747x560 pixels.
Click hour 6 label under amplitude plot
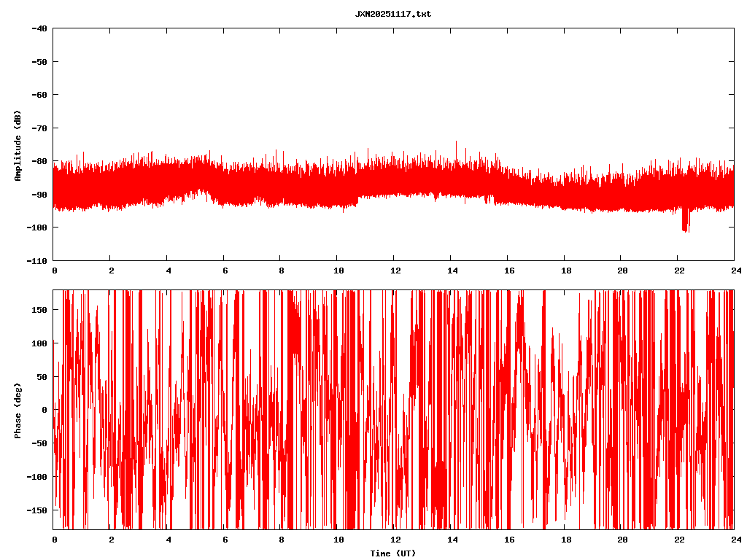[225, 271]
